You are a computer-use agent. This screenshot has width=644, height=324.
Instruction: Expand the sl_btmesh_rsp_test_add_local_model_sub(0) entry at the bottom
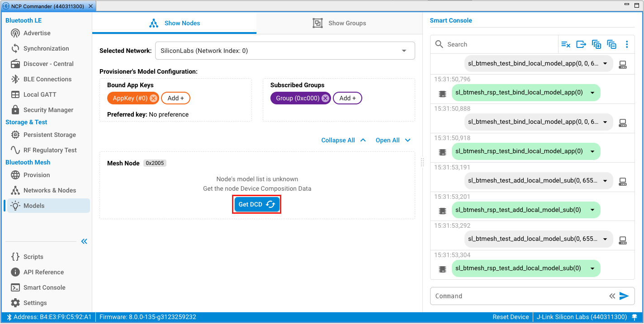pos(592,268)
